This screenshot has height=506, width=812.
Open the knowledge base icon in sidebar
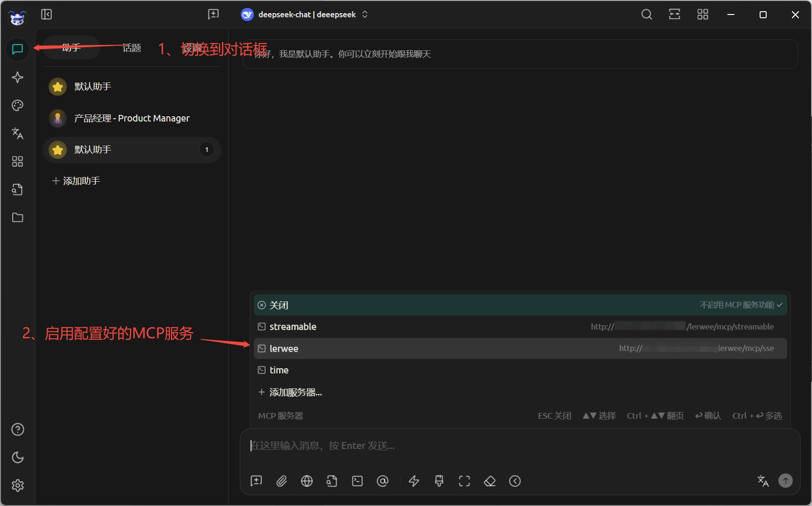[x=17, y=190]
